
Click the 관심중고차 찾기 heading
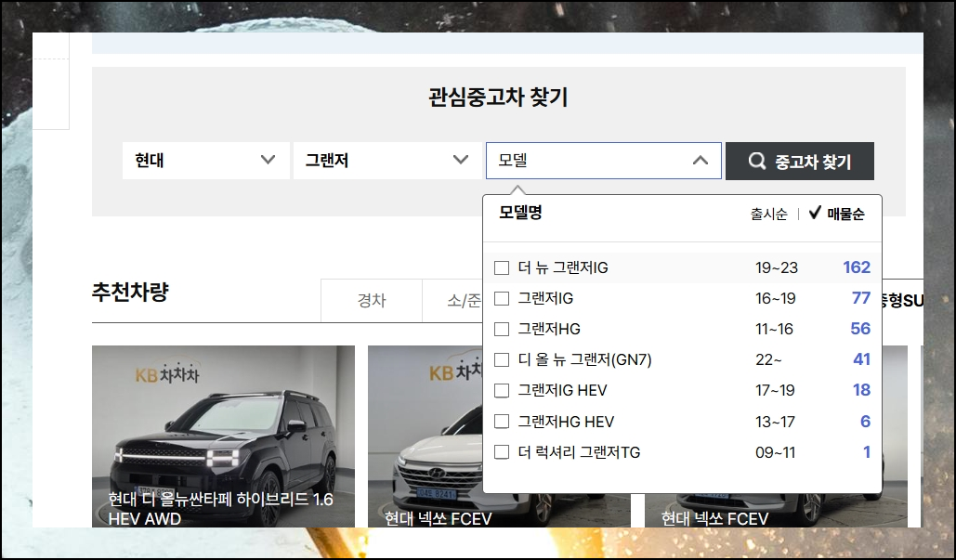click(x=498, y=97)
